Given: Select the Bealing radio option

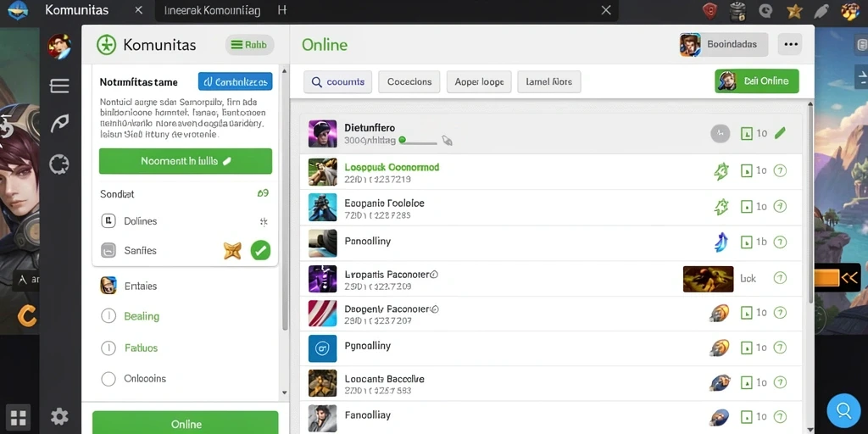Looking at the screenshot, I should tap(108, 316).
